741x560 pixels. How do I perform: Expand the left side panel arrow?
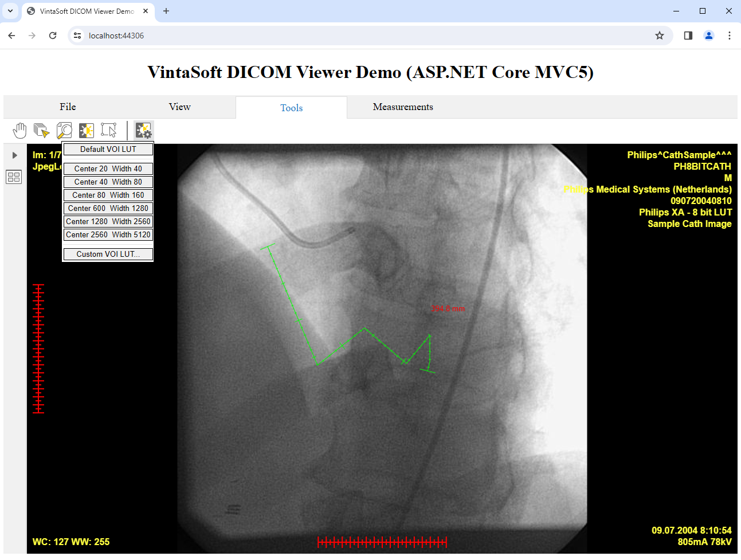14,155
